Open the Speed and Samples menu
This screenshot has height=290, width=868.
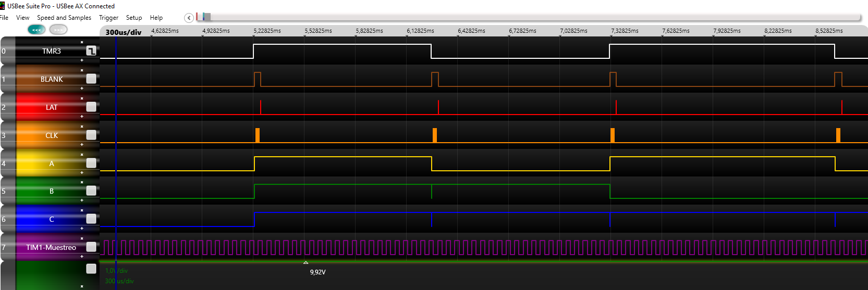[64, 18]
